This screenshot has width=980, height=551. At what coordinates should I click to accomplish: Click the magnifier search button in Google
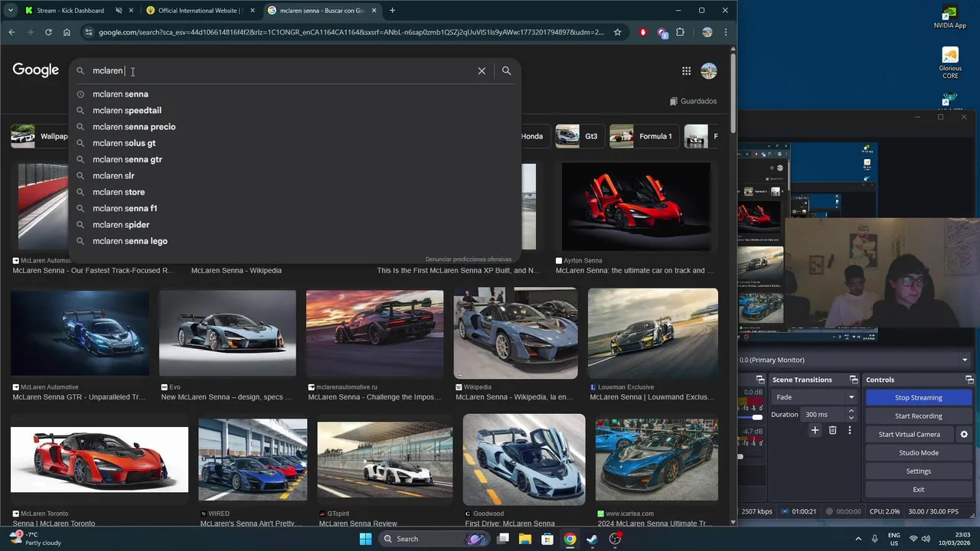pos(506,70)
